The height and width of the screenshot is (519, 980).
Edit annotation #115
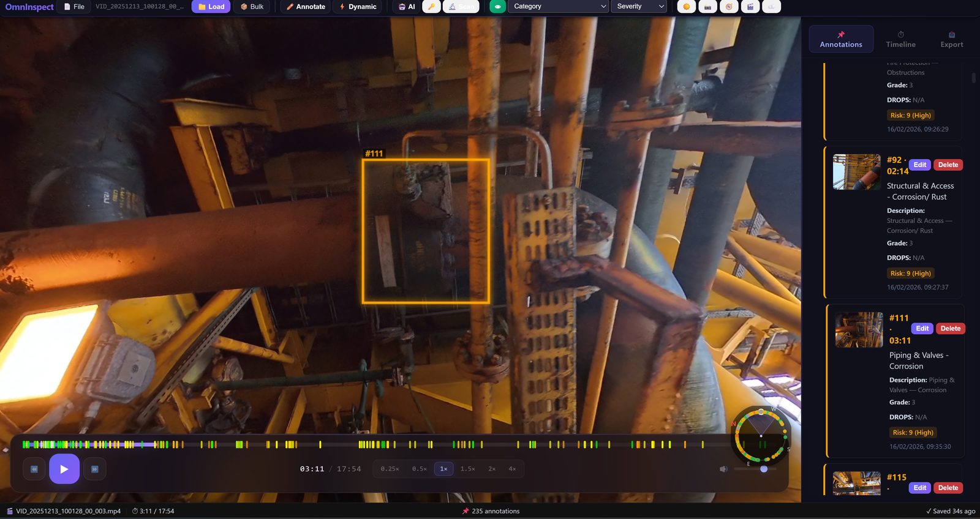(920, 488)
